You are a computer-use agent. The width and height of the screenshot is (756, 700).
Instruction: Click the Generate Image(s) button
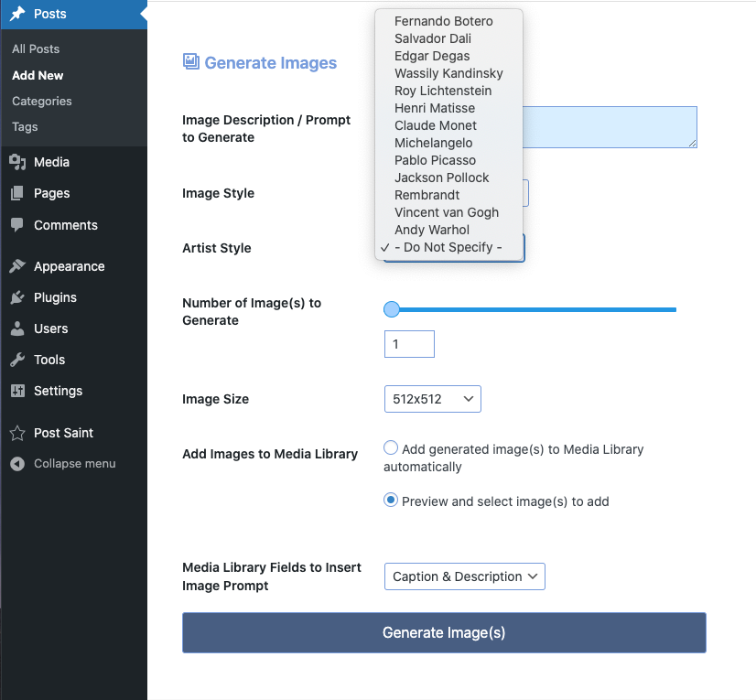444,632
